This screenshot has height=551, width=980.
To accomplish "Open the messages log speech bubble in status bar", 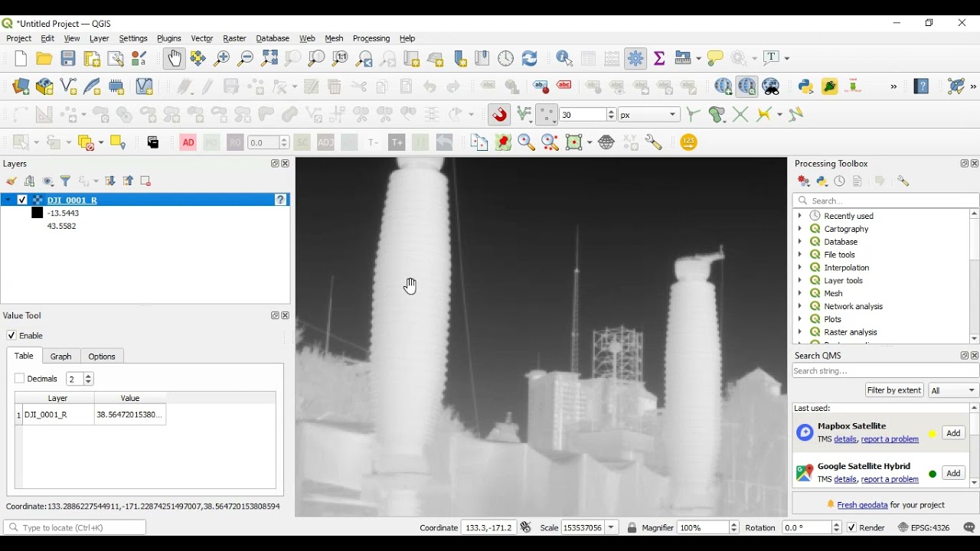I will coord(969,528).
